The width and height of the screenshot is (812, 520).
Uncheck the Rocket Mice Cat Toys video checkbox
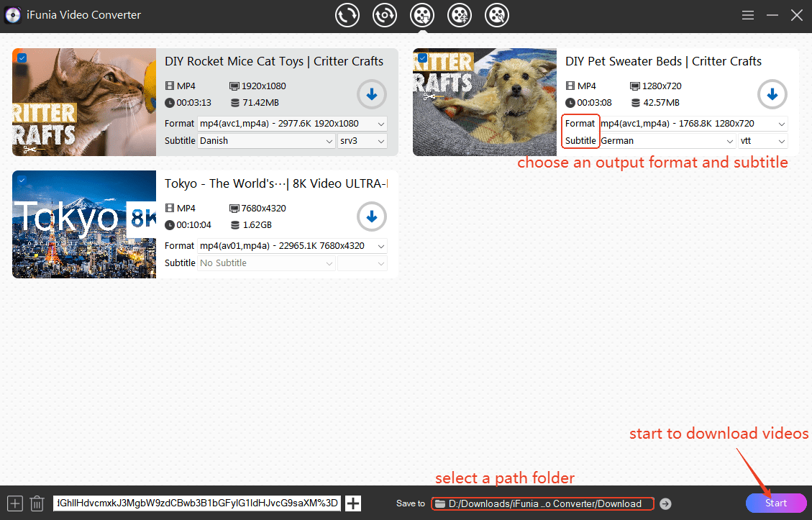(x=22, y=58)
